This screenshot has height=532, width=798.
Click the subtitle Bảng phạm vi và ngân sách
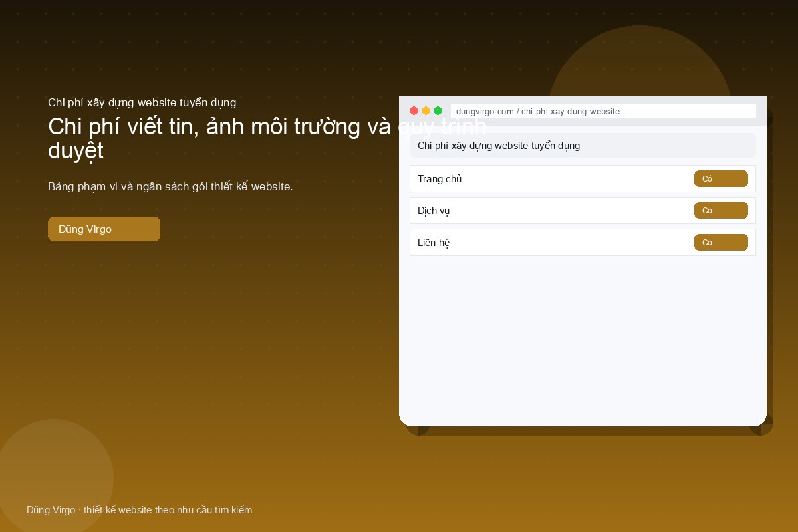tap(170, 186)
